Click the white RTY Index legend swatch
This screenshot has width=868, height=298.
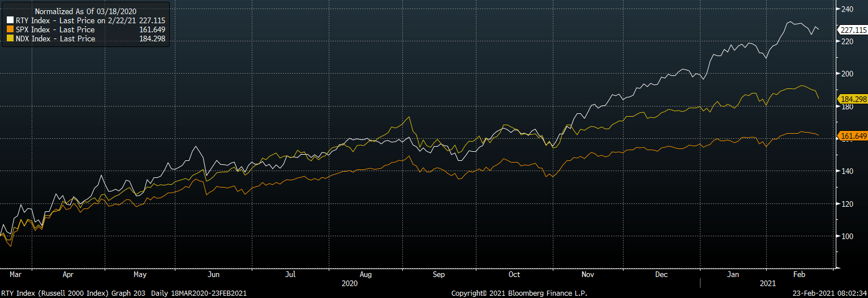coord(10,20)
